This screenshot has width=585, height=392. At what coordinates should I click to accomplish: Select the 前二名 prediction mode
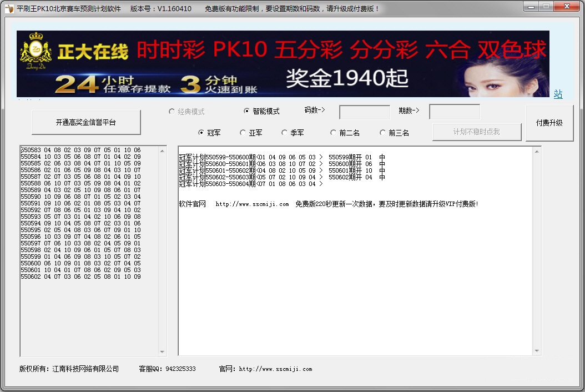[333, 133]
